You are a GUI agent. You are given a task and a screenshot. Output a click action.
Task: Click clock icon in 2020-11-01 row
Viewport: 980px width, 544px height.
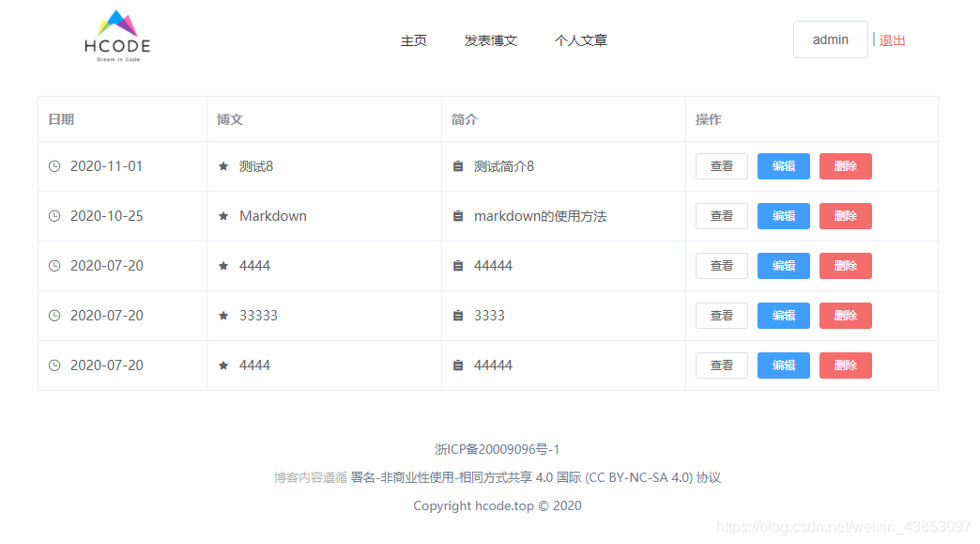click(54, 166)
